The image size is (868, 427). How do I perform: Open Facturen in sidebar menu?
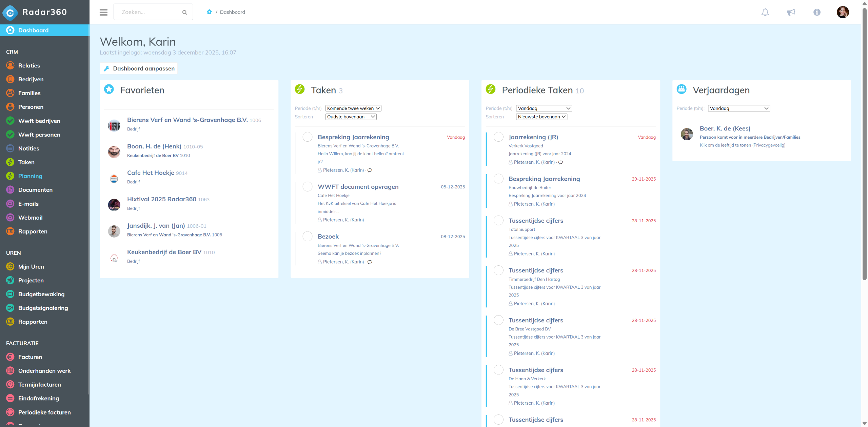[x=30, y=357]
